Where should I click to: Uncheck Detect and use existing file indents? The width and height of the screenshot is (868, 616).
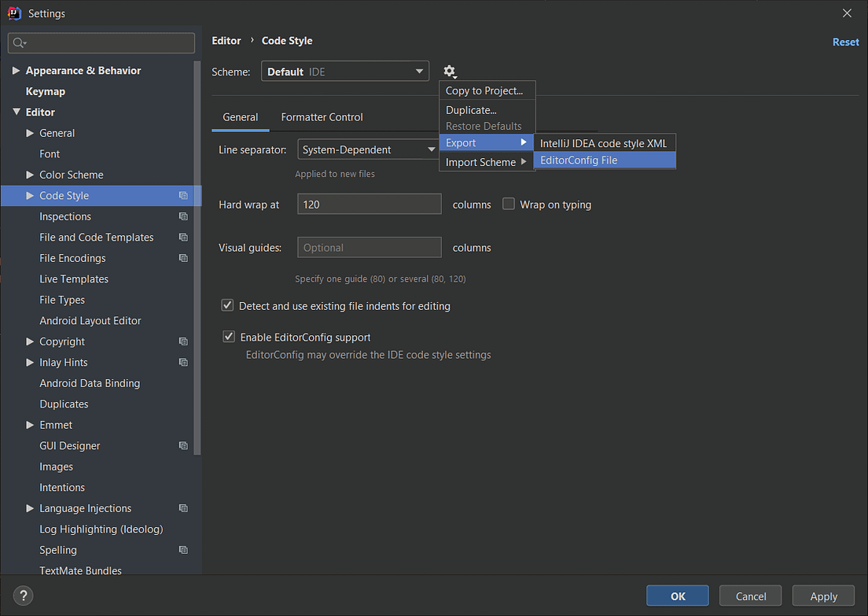click(227, 305)
